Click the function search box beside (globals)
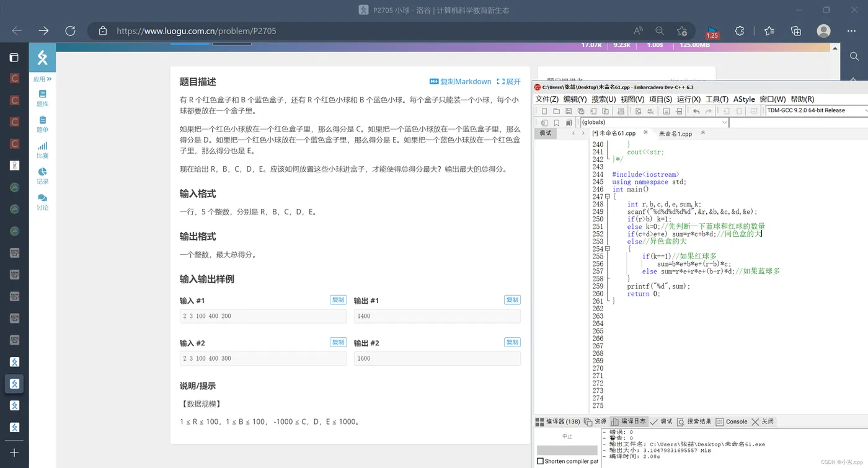868x468 pixels. click(799, 122)
